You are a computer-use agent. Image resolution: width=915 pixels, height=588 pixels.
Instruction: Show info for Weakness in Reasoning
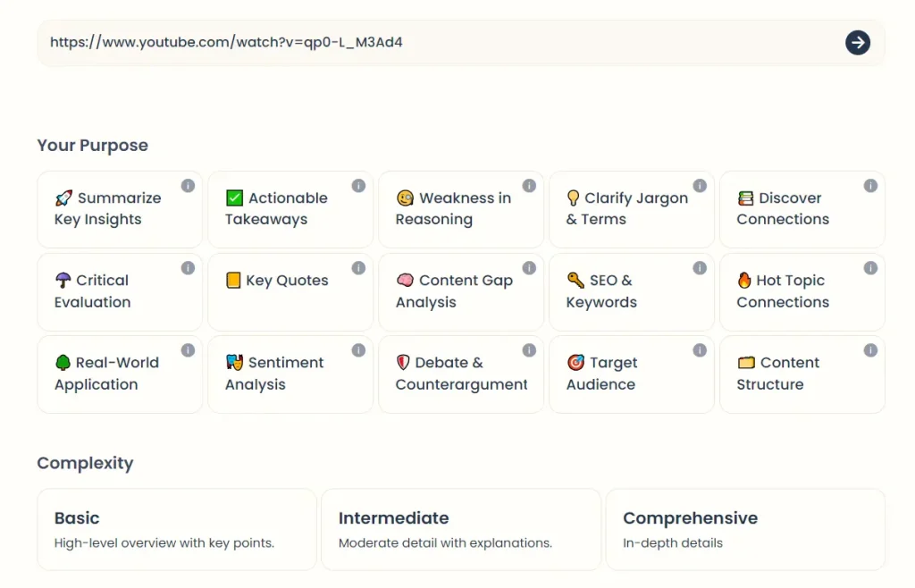coord(529,186)
